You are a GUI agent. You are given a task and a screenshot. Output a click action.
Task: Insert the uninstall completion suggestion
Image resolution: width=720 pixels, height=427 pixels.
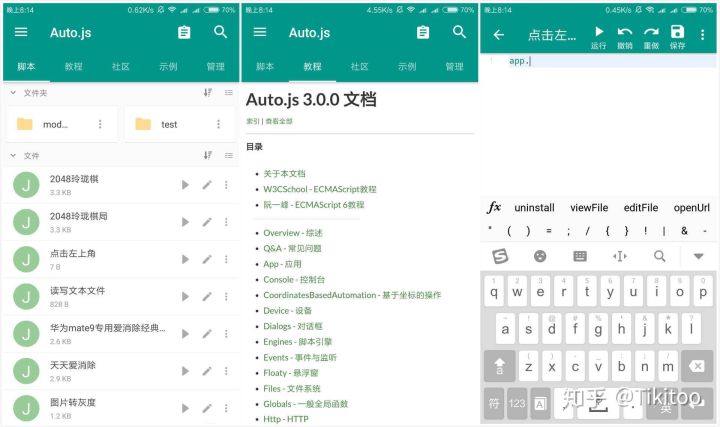tap(534, 208)
